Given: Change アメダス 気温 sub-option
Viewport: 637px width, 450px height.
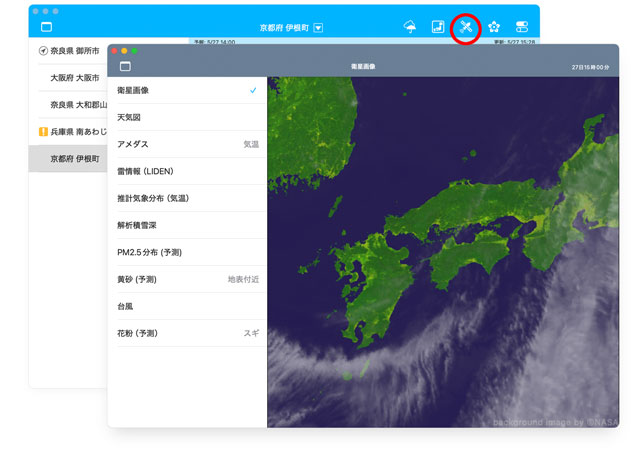Looking at the screenshot, I should click(250, 144).
